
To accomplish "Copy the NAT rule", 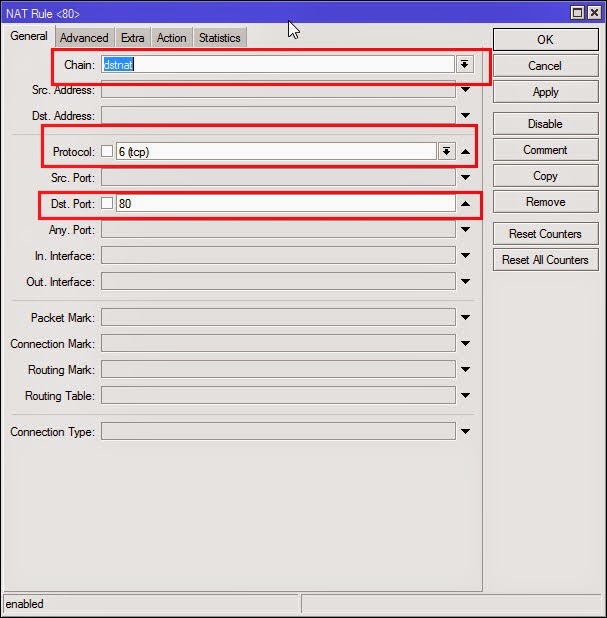I will click(546, 176).
